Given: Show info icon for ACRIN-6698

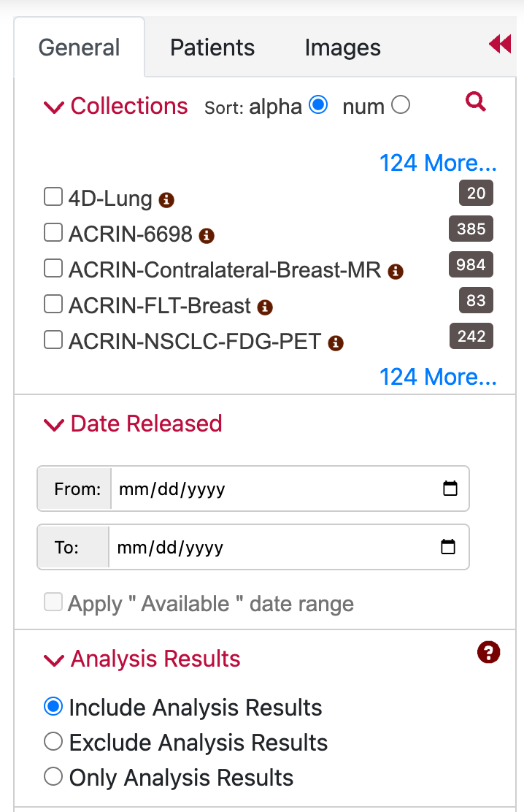Looking at the screenshot, I should pos(207,236).
